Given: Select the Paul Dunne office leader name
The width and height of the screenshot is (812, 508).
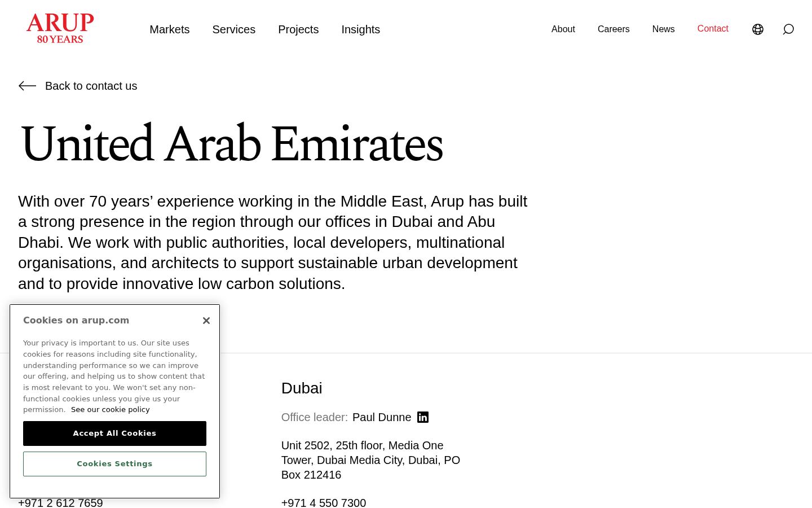Looking at the screenshot, I should point(382,417).
